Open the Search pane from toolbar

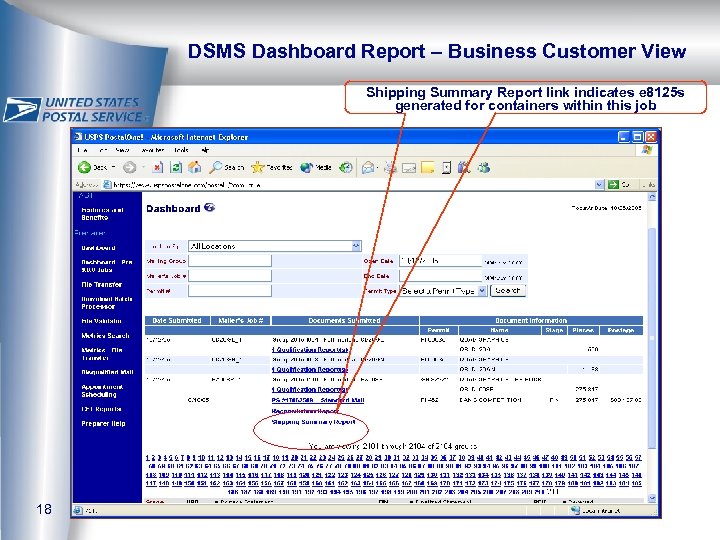click(x=226, y=168)
